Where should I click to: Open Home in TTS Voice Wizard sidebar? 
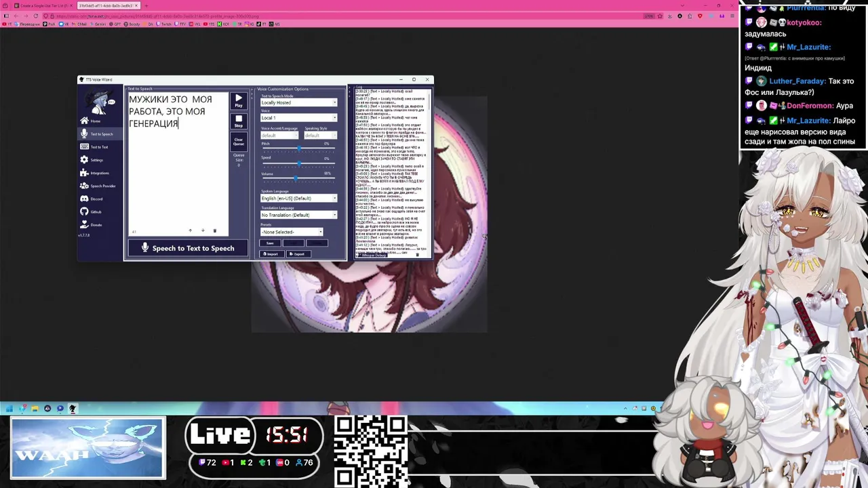click(x=100, y=121)
